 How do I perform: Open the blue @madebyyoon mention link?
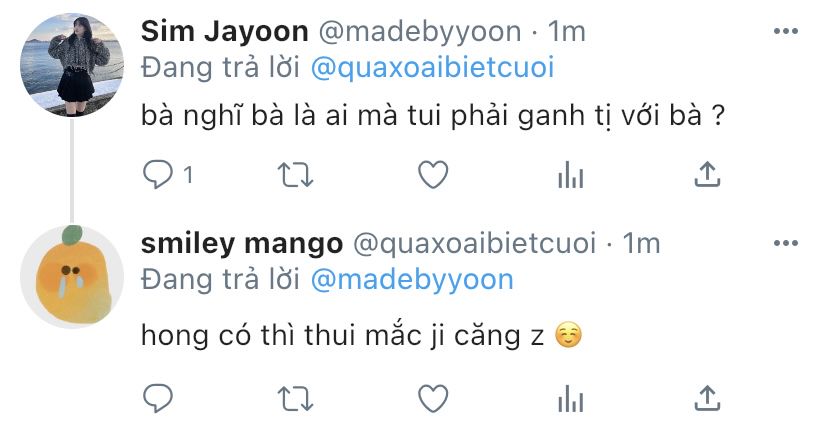click(x=412, y=280)
